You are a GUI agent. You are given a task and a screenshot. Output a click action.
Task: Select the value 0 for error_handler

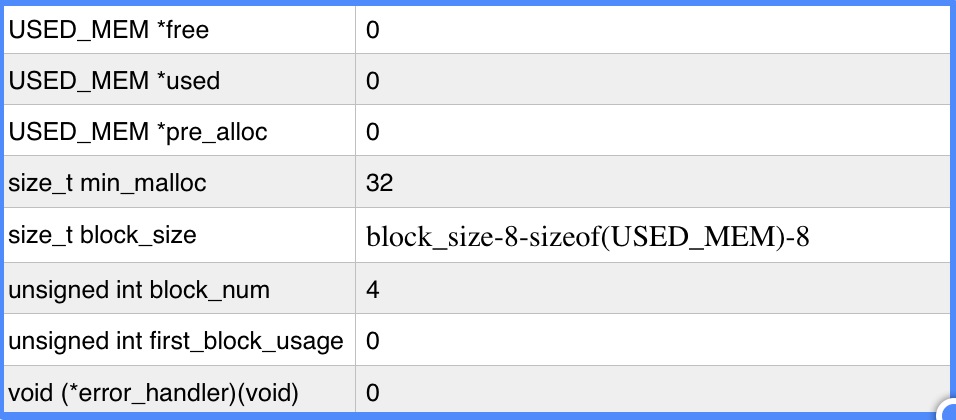[373, 393]
